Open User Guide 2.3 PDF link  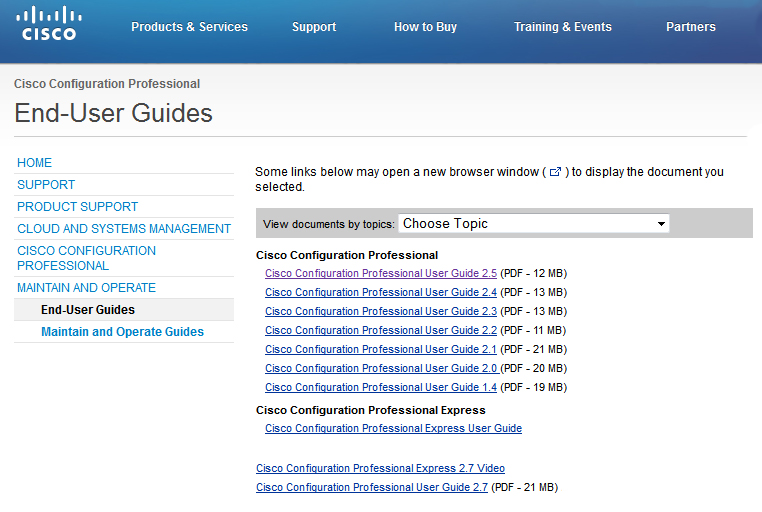(x=381, y=311)
